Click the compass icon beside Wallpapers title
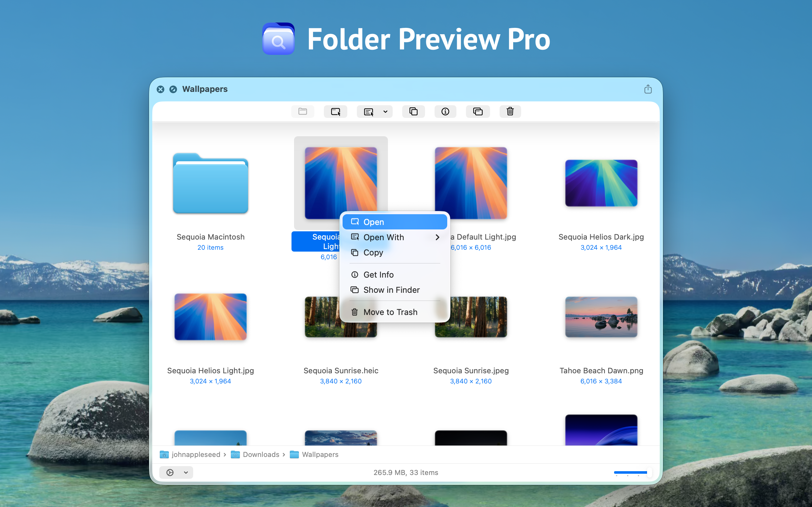 (173, 89)
